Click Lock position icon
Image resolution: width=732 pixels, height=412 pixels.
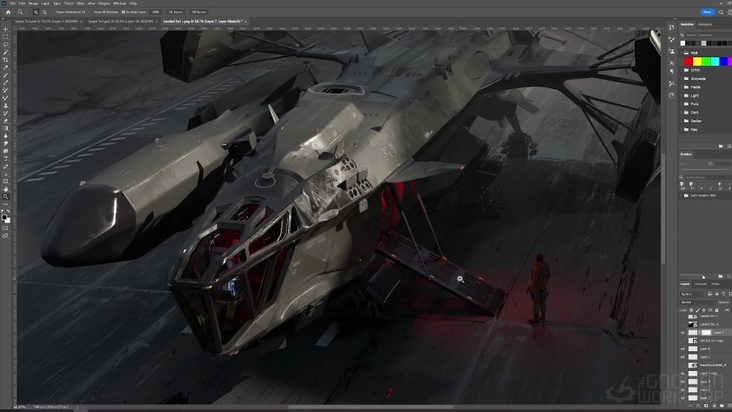tap(704, 310)
